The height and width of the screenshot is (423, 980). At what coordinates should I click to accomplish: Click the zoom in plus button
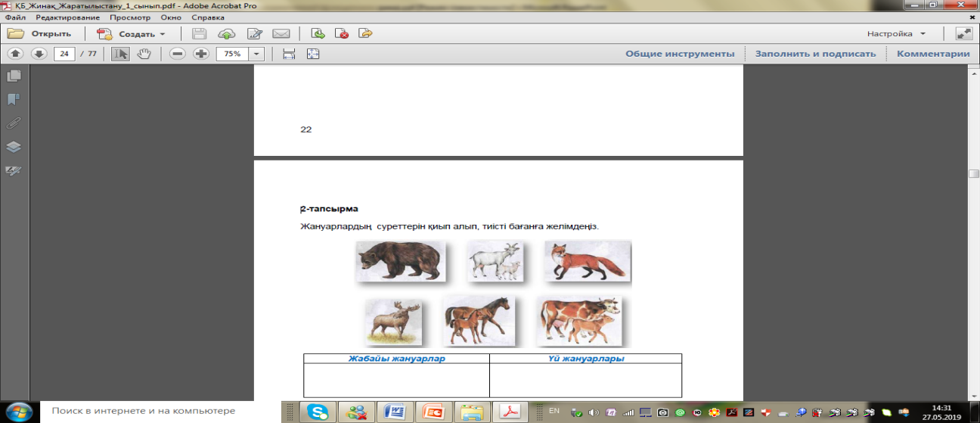click(200, 54)
